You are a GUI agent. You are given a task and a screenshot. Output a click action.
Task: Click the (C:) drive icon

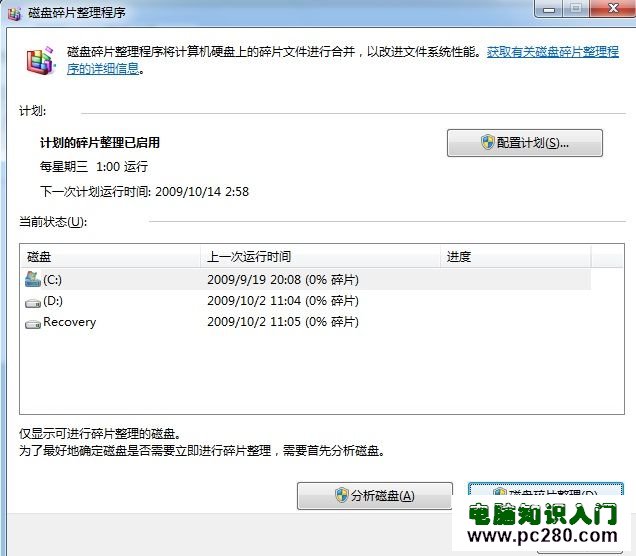(x=33, y=279)
